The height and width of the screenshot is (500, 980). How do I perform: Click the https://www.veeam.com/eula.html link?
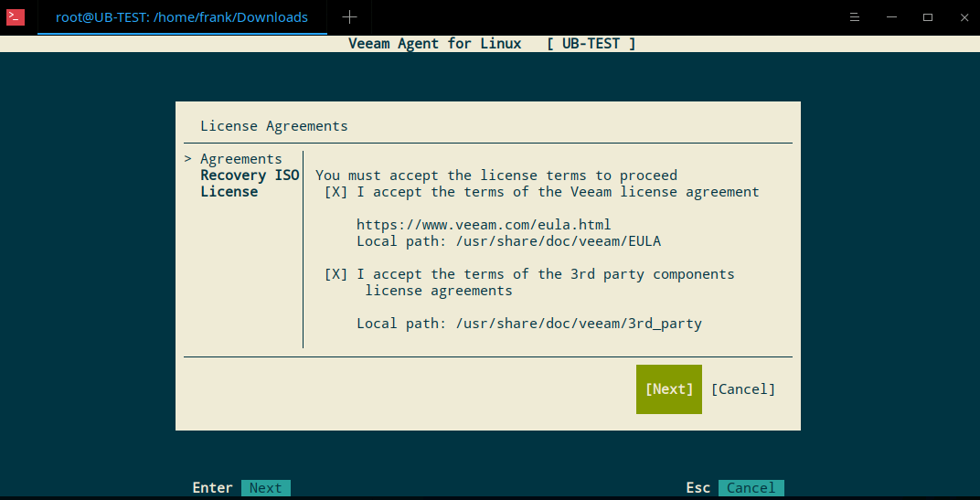[484, 224]
